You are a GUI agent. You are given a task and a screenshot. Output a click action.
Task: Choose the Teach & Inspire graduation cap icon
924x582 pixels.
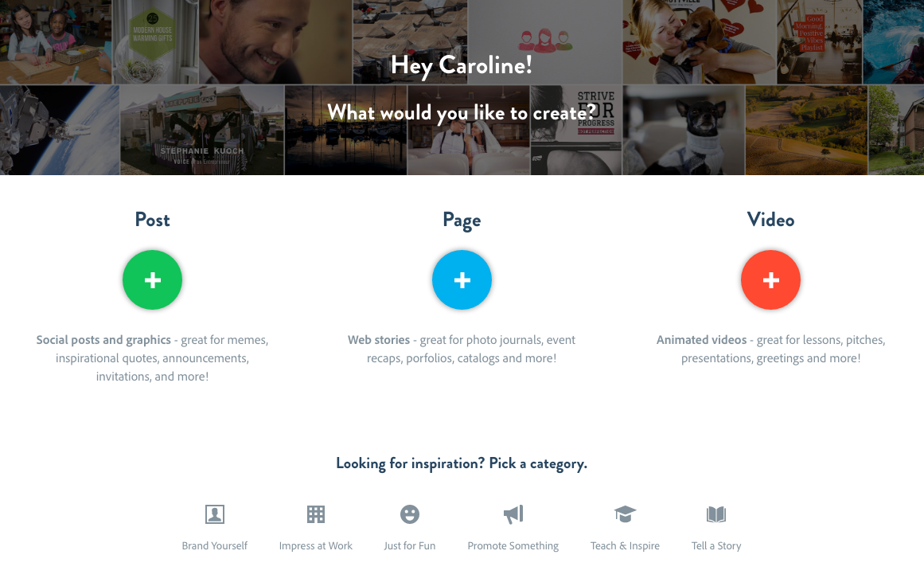626,514
